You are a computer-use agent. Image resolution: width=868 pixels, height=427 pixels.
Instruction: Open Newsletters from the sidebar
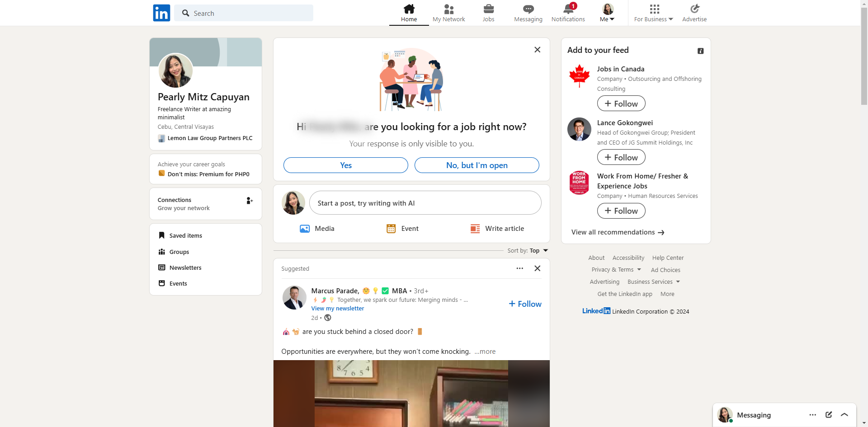[x=180, y=267]
